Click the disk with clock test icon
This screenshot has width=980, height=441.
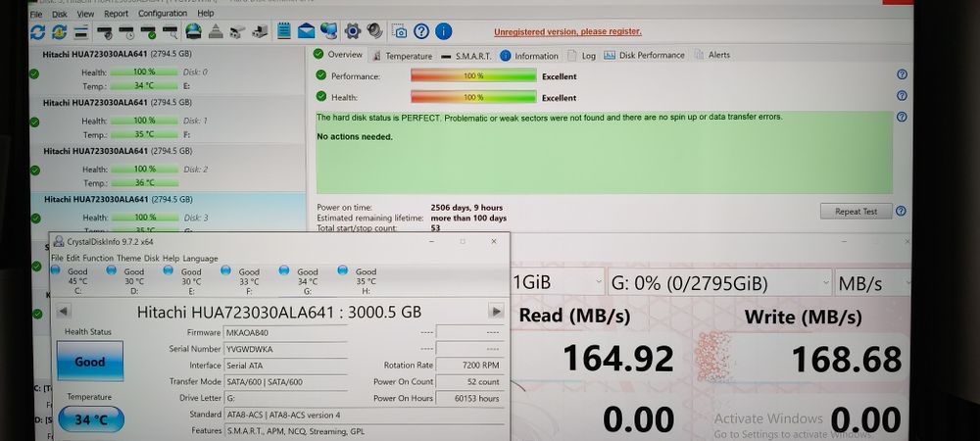(126, 32)
